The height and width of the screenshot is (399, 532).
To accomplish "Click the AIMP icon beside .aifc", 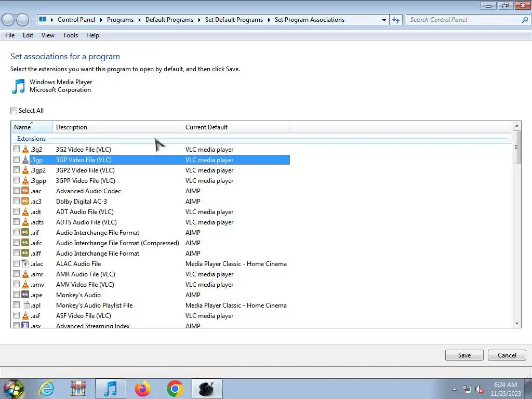I will click(25, 243).
